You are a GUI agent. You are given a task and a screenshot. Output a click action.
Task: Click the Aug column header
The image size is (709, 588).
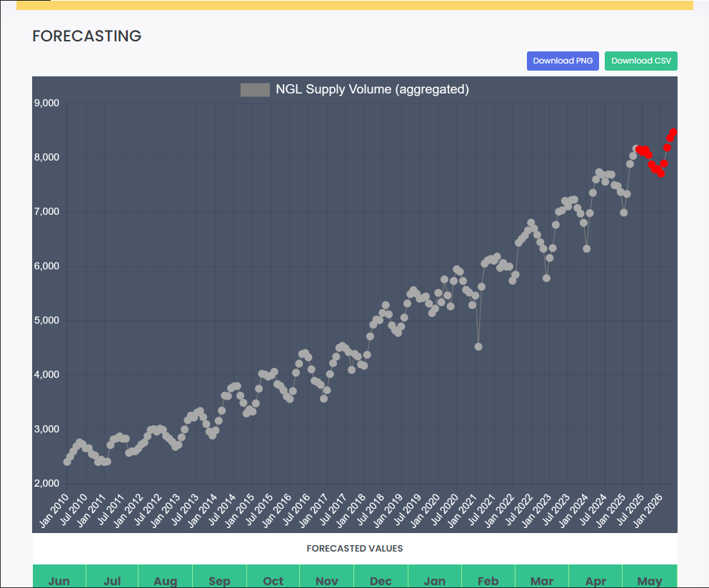(x=166, y=580)
